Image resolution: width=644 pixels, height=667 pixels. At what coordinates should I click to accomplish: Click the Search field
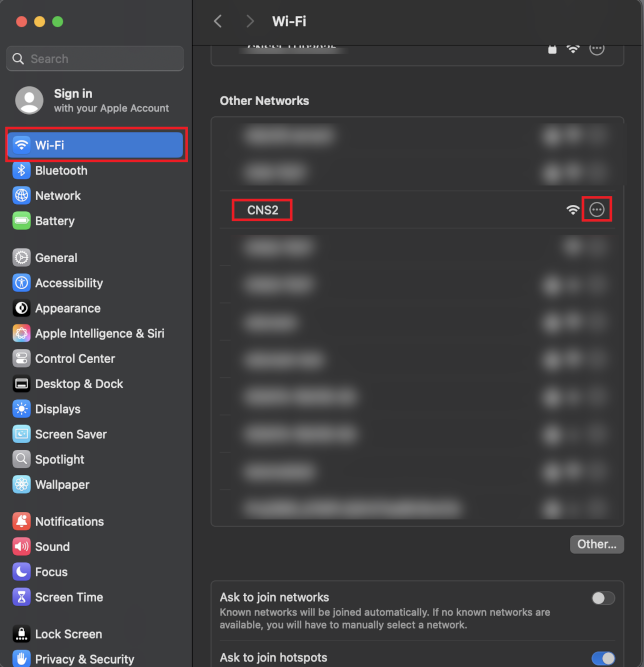click(x=95, y=59)
